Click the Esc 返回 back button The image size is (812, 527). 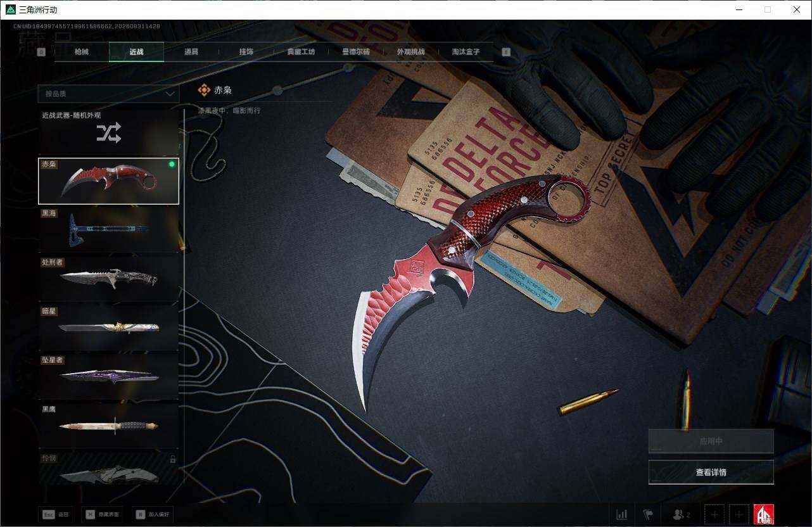pyautogui.click(x=55, y=514)
